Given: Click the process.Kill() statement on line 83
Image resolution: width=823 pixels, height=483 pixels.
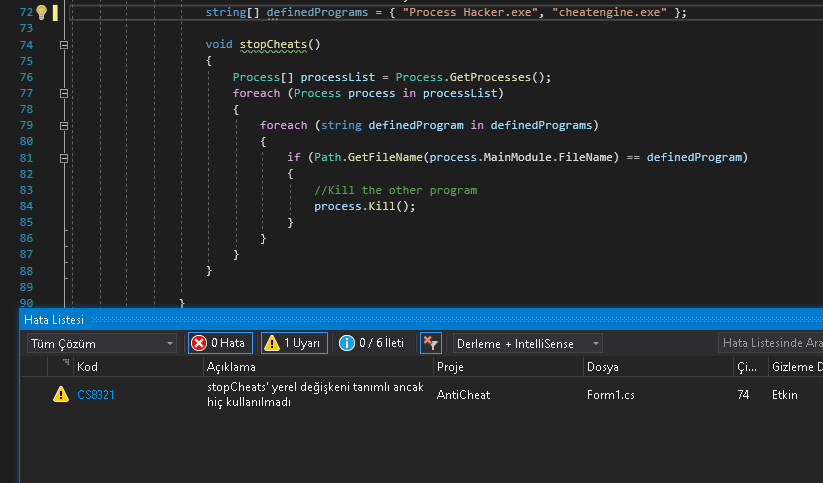Looking at the screenshot, I should point(365,206).
